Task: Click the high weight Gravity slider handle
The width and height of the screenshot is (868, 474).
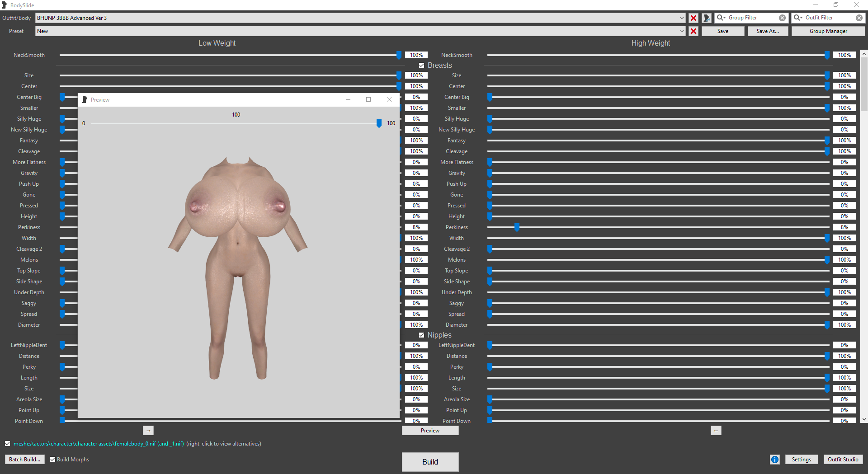Action: point(490,173)
